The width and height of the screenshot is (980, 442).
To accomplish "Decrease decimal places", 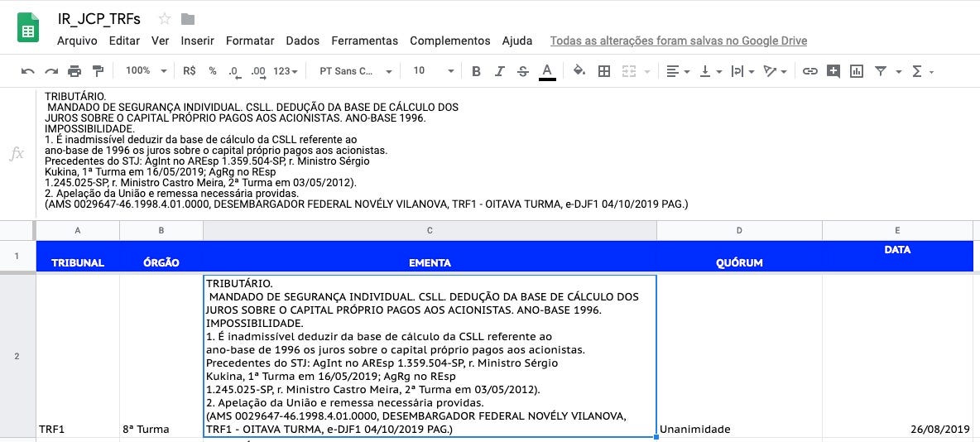I will pyautogui.click(x=234, y=71).
